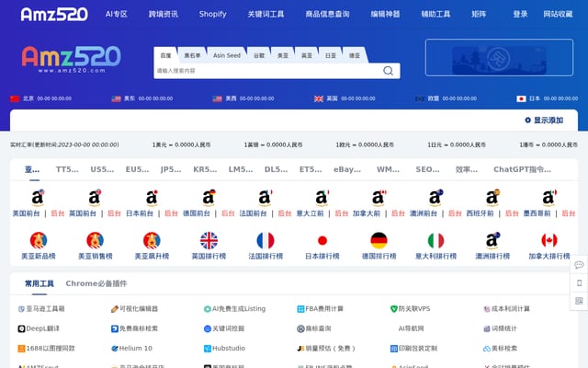Open the 印刷包装定制 link
The width and height of the screenshot is (588, 368).
coord(413,348)
